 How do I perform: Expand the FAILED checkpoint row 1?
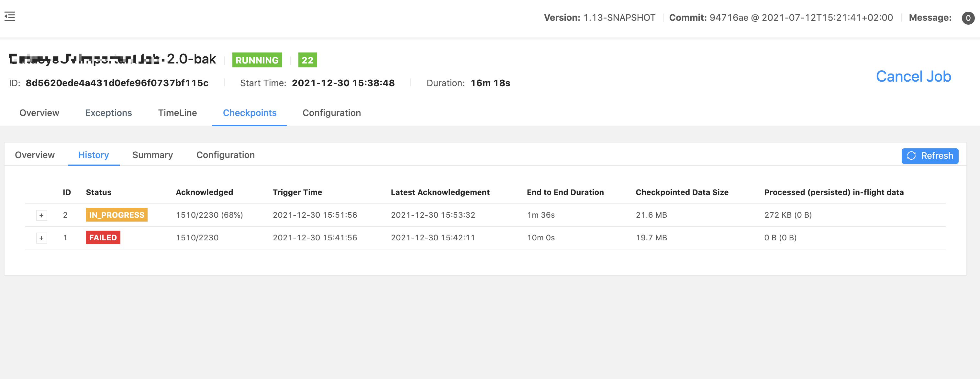point(41,238)
